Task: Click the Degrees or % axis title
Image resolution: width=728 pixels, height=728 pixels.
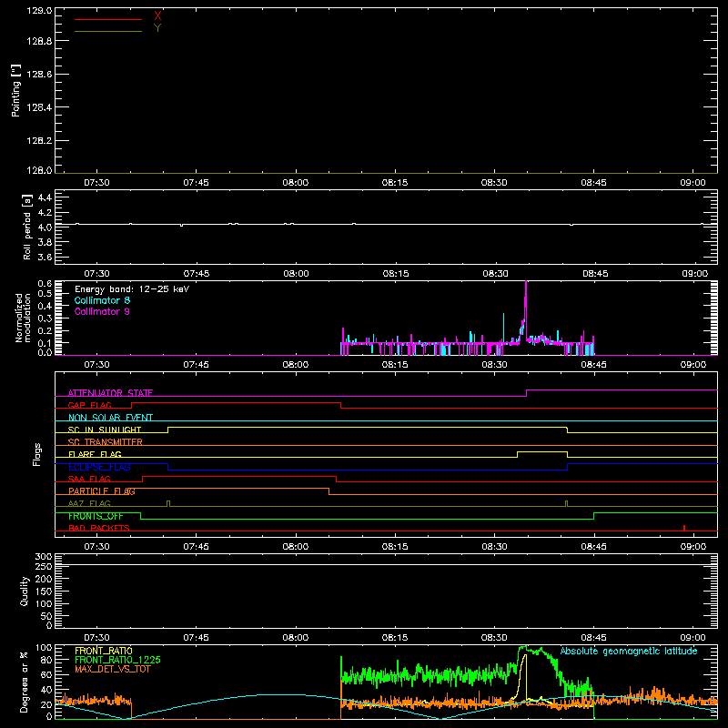Action: pos(24,682)
